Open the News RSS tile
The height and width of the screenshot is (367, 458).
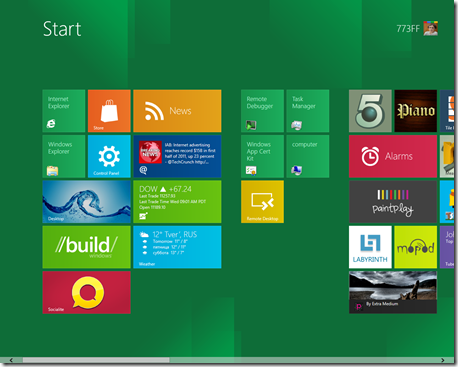[177, 111]
